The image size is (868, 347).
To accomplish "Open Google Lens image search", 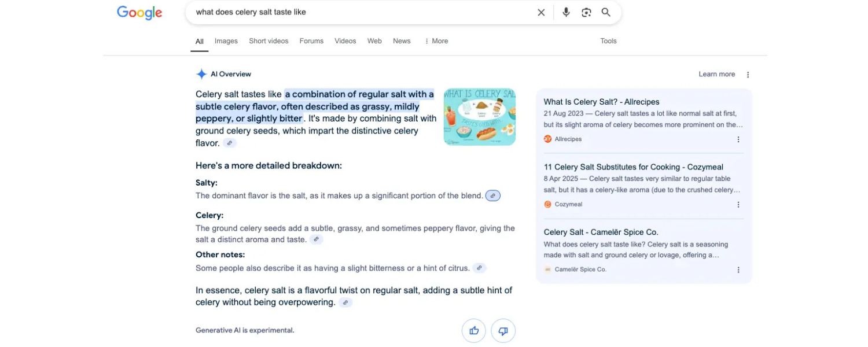I will (x=586, y=12).
